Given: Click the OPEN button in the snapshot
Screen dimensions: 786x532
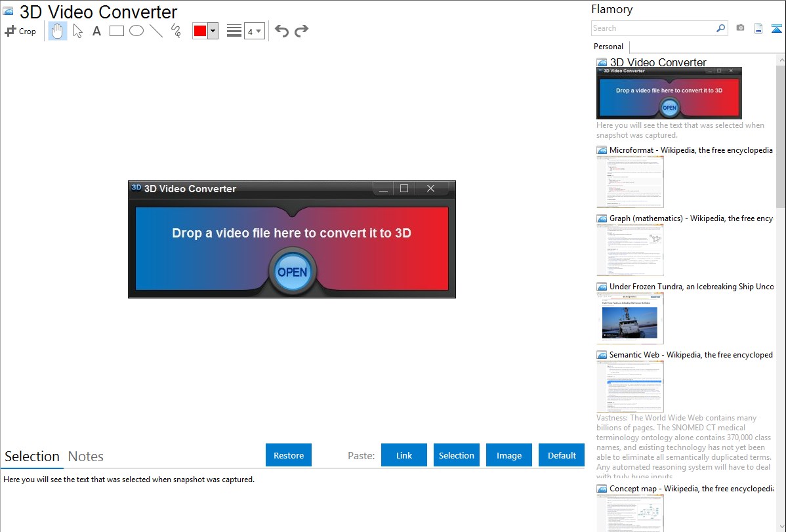Looking at the screenshot, I should tap(293, 272).
